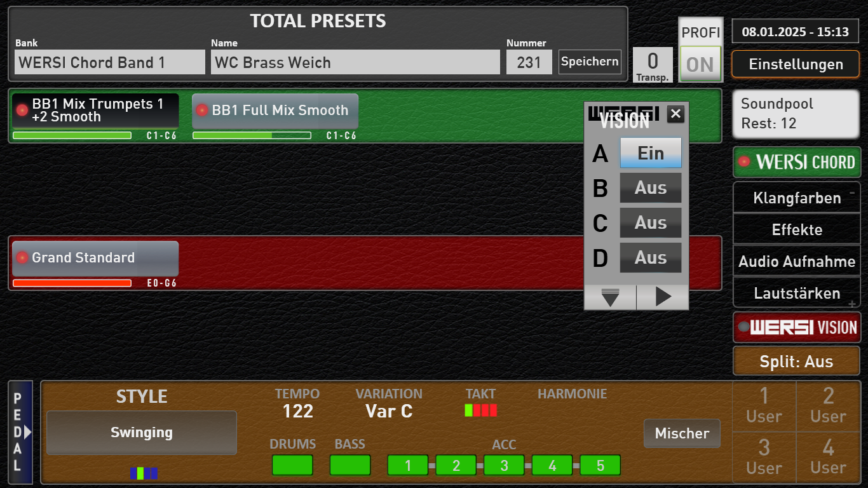Toggle ACC track 2
The width and height of the screenshot is (868, 488).
pos(456,465)
